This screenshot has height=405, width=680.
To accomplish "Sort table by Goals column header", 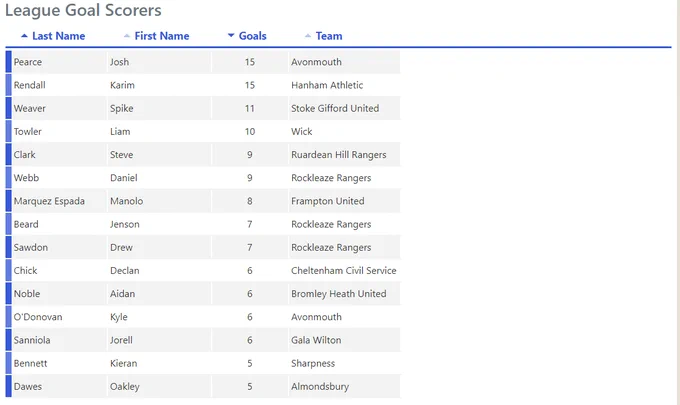I will point(252,36).
